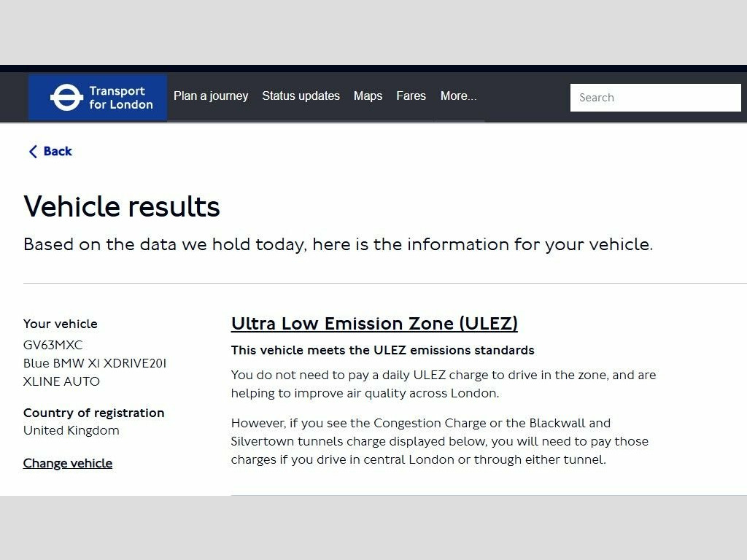The height and width of the screenshot is (560, 747).
Task: Go to Maps in the navigation bar
Action: pyautogui.click(x=368, y=96)
